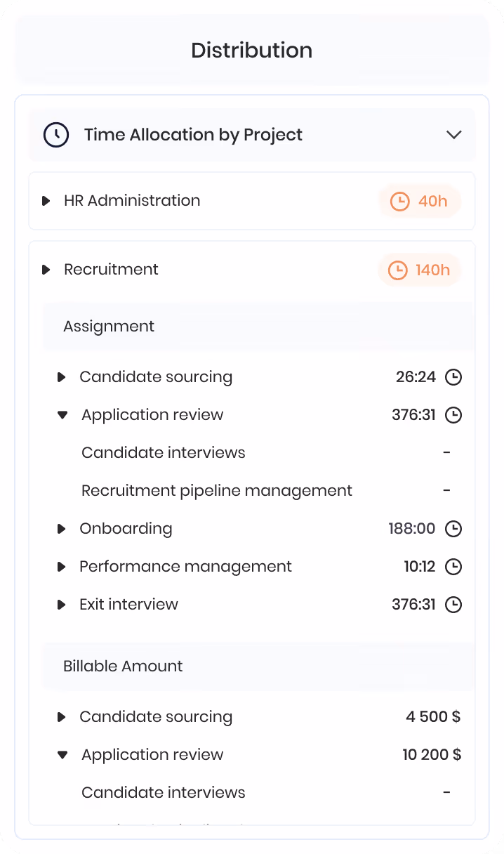Click the orange clock in the 40h badge

pos(399,202)
